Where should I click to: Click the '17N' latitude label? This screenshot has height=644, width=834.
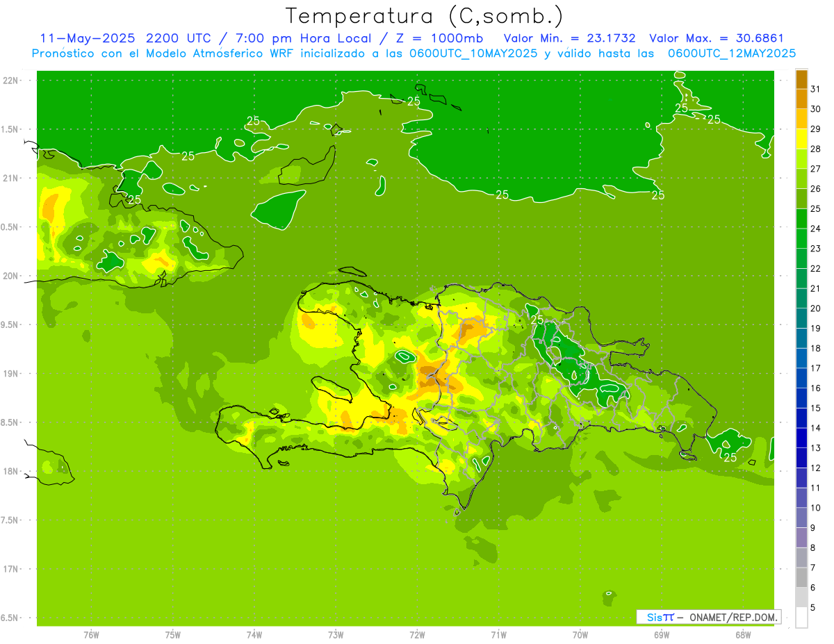pyautogui.click(x=10, y=569)
